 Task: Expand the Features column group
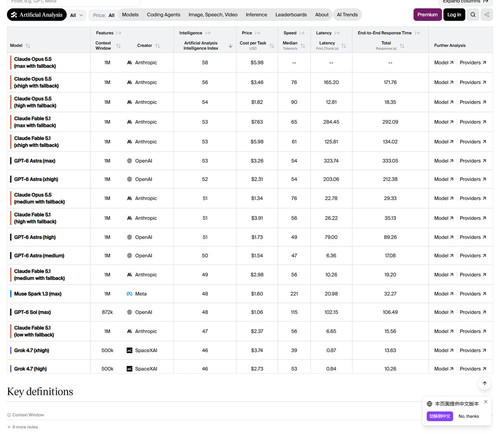(118, 33)
